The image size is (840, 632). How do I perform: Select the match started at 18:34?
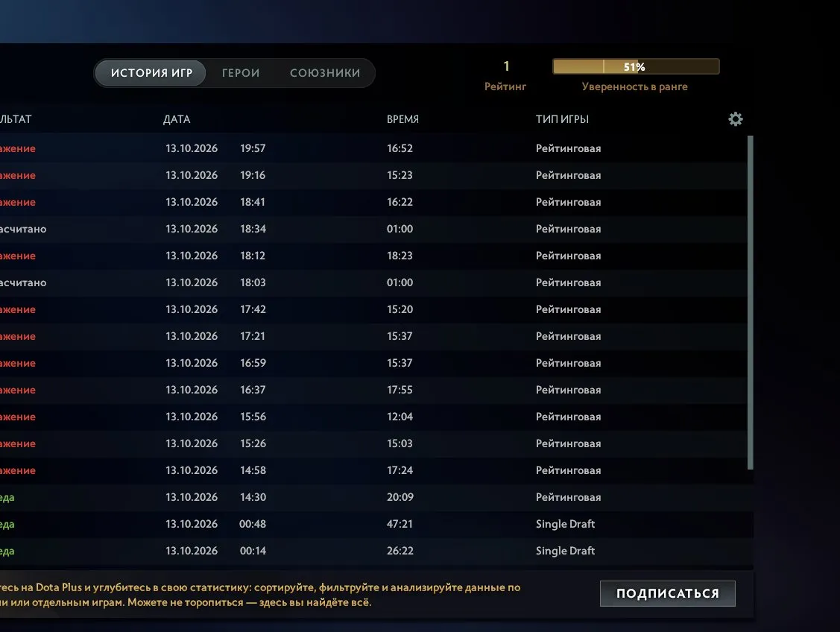point(374,229)
